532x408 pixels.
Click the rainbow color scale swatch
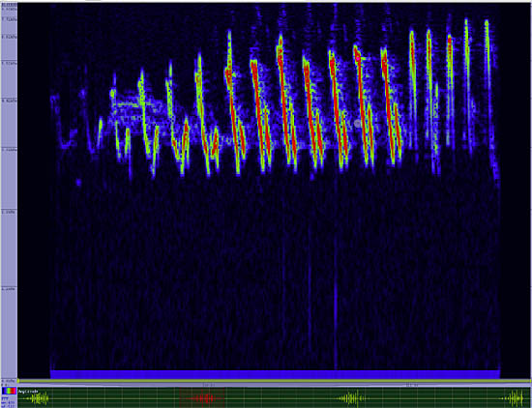9,391
